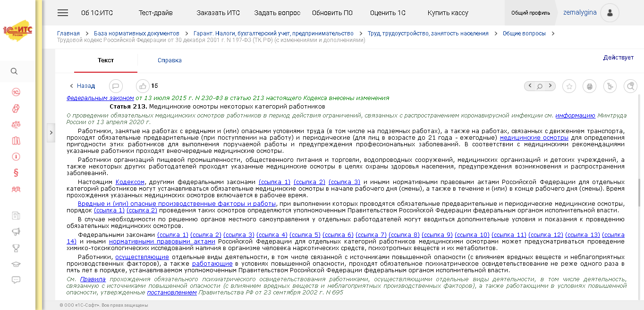Open the paragraph sign legislation icon

click(x=16, y=173)
